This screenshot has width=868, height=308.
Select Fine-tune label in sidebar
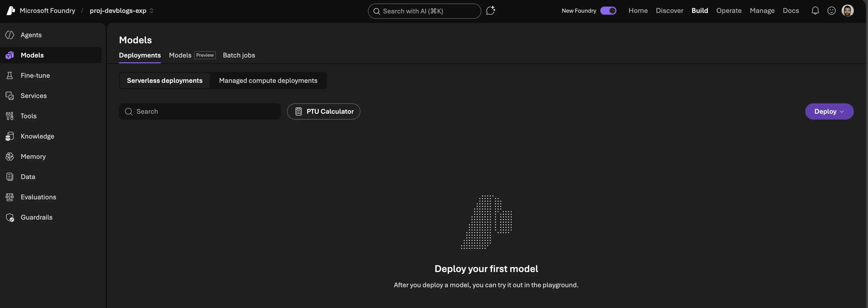(x=35, y=75)
